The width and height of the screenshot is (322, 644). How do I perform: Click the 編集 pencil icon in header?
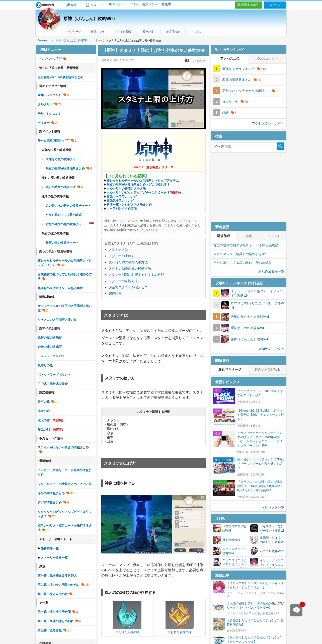coord(68,5)
